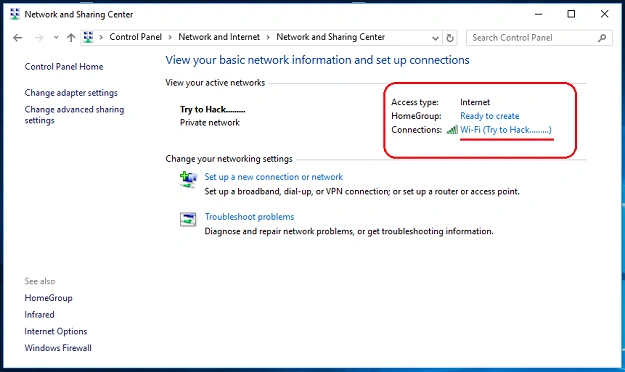Screen dimensions: 625x372
Task: Click the View your active networks heading
Action: (215, 83)
